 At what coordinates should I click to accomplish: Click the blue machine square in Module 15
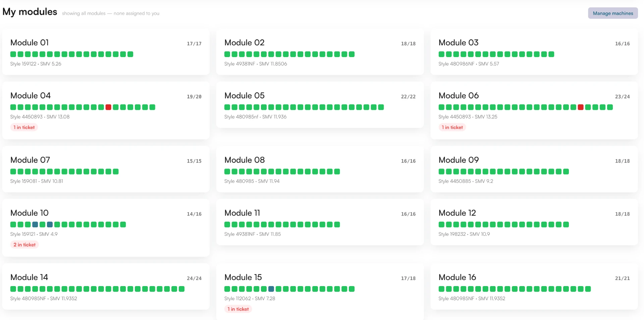point(271,289)
